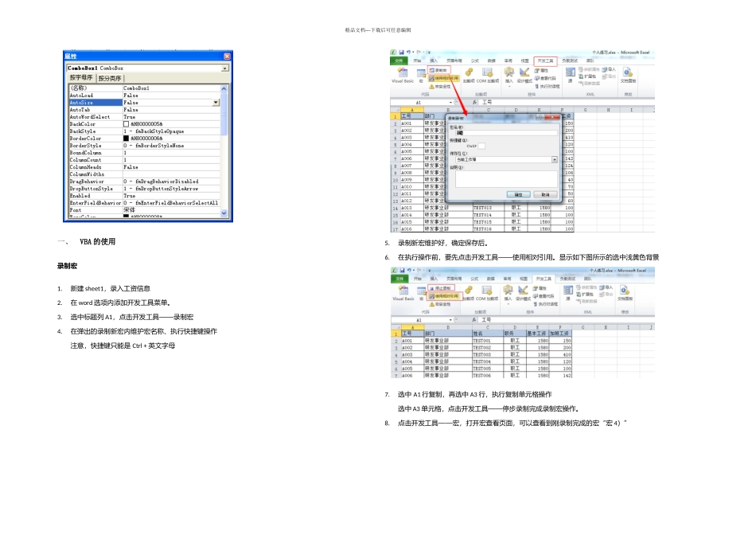Open Name Box dropdown in macro-dialog Excel window
756x535 pixels.
[450, 102]
